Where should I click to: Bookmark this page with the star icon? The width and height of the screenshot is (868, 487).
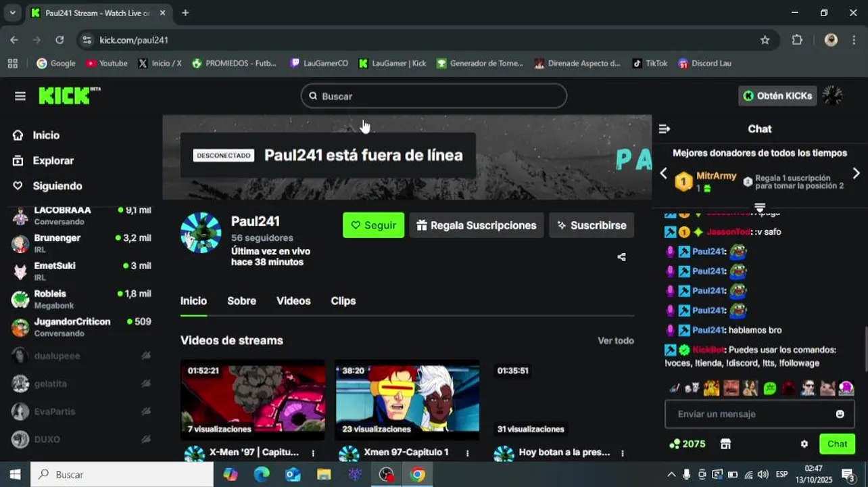coord(765,40)
